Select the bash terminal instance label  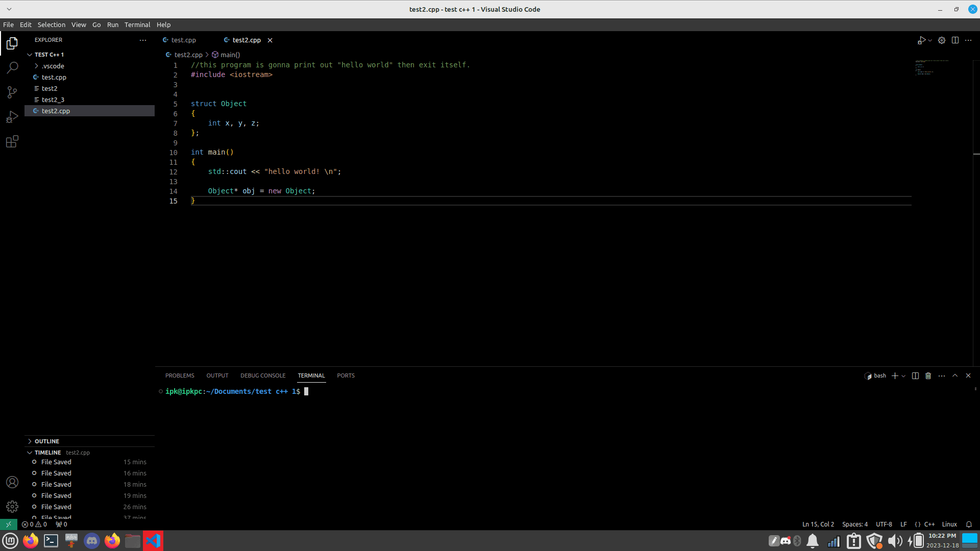tap(876, 376)
